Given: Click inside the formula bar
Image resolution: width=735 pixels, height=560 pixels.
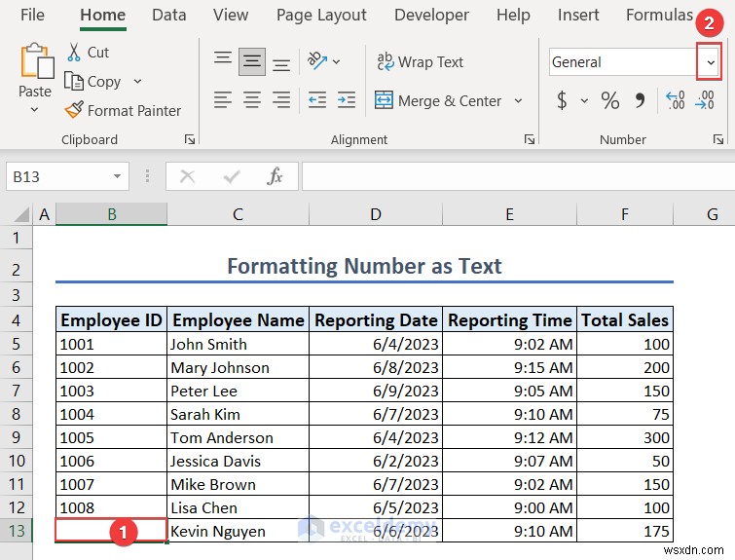Looking at the screenshot, I should [518, 176].
